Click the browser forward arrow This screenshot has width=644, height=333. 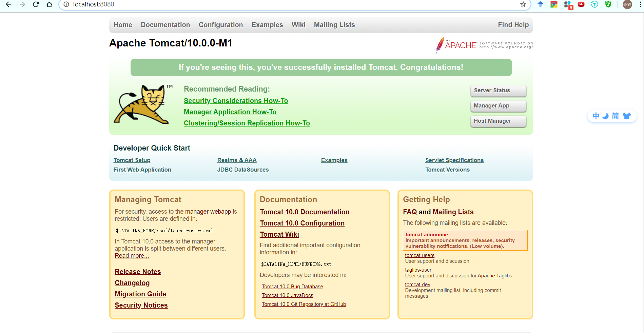click(x=22, y=4)
